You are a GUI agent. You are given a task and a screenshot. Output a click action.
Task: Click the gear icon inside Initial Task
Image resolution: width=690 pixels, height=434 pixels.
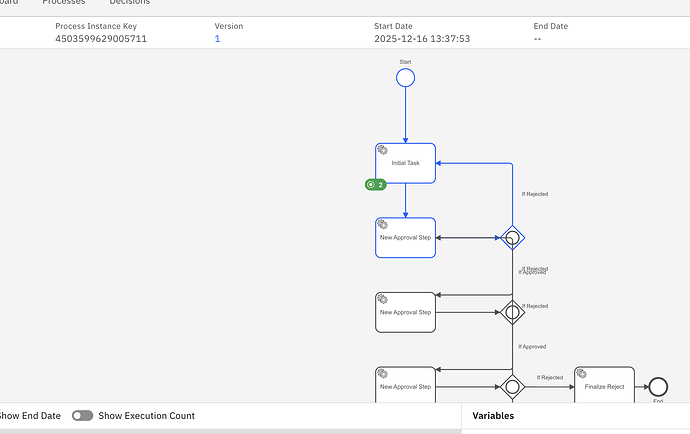point(382,150)
